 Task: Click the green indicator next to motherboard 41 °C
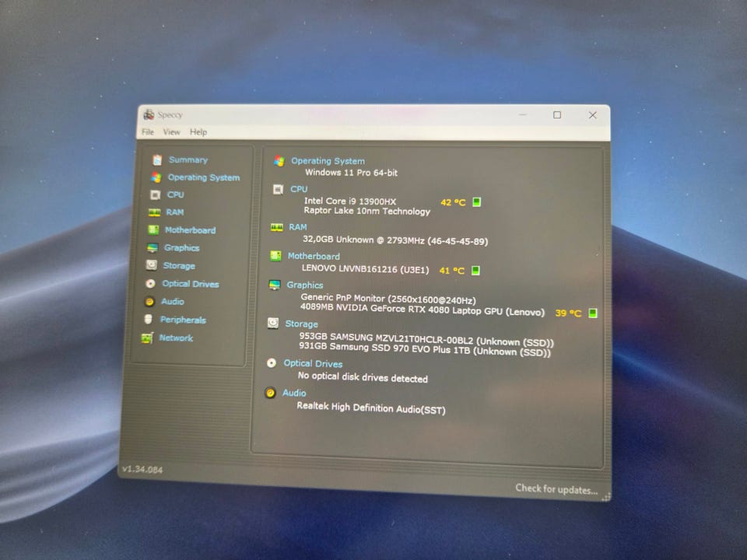(475, 271)
